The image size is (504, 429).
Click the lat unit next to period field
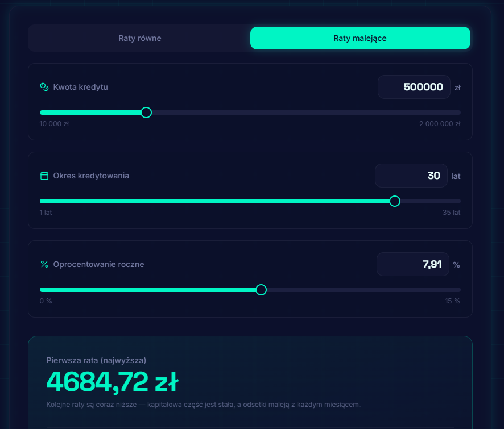coord(456,176)
